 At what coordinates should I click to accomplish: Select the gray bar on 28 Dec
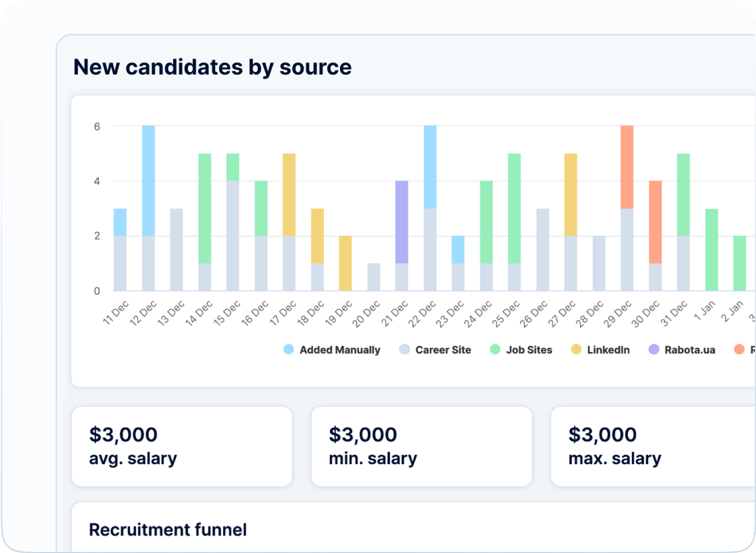pos(599,263)
